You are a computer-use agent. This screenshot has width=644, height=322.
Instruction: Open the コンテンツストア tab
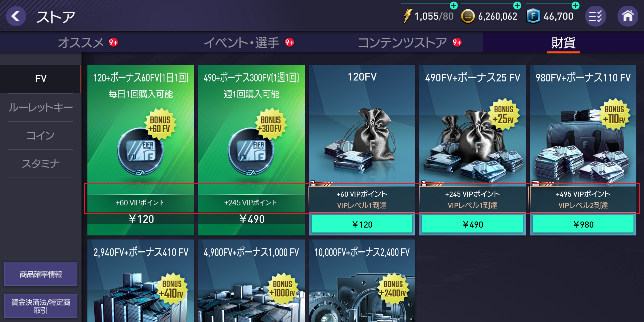[409, 42]
